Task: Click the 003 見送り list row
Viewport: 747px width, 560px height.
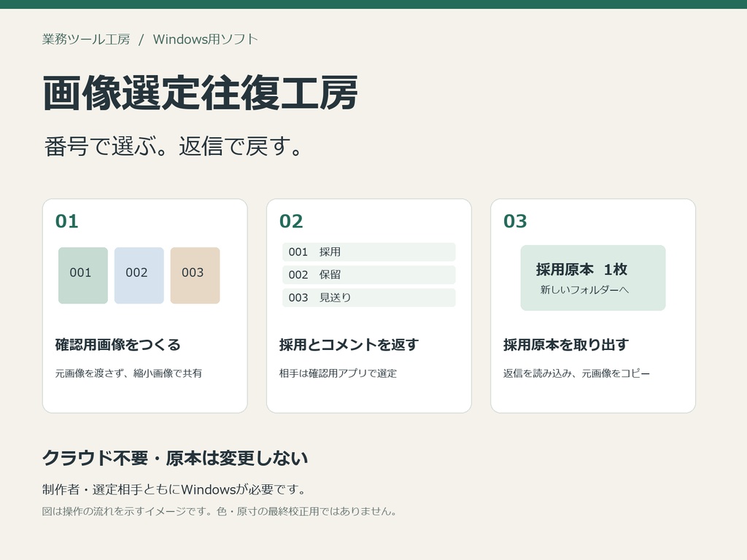Action: pyautogui.click(x=368, y=297)
